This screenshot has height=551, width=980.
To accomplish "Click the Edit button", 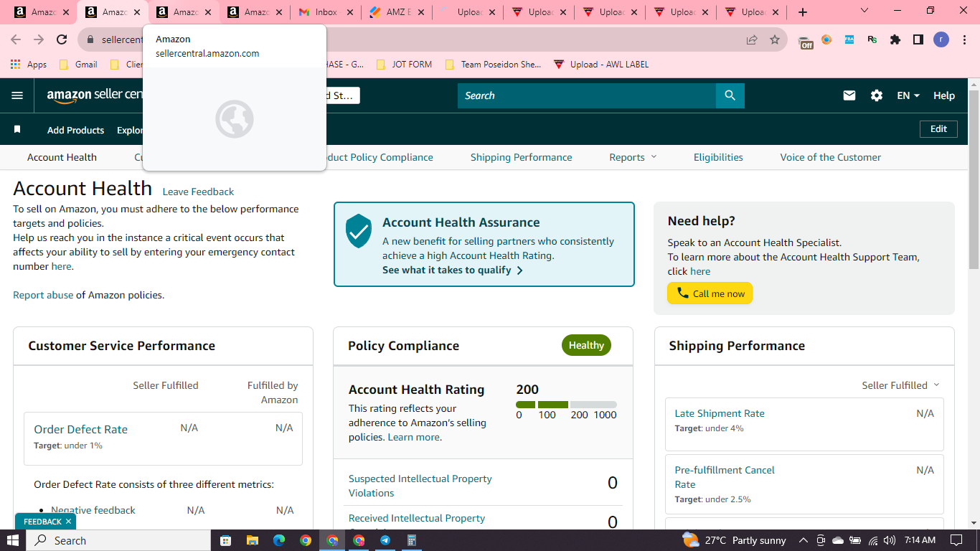I will pyautogui.click(x=938, y=129).
